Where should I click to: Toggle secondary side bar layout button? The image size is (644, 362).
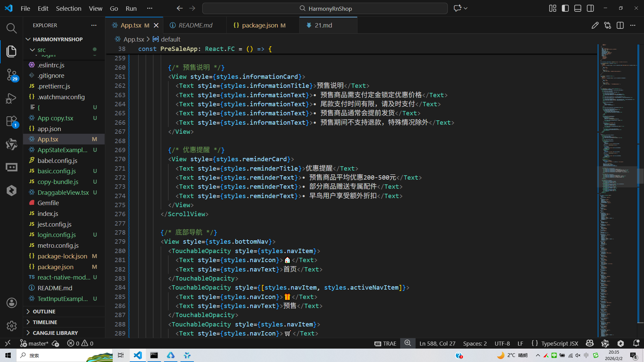pyautogui.click(x=590, y=8)
